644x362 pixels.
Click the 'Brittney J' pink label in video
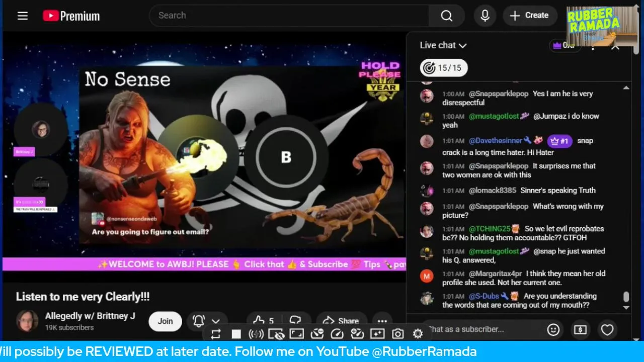pyautogui.click(x=24, y=151)
